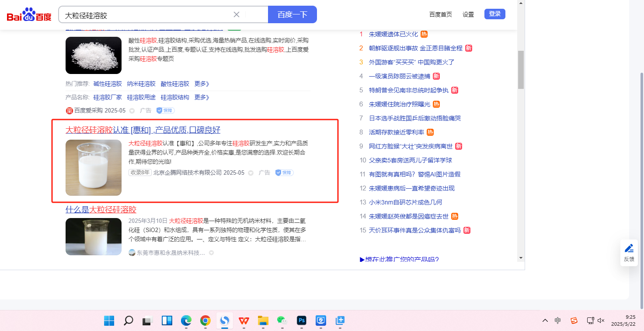Clear the search box with X icon
The width and height of the screenshot is (644, 331).
pos(237,14)
